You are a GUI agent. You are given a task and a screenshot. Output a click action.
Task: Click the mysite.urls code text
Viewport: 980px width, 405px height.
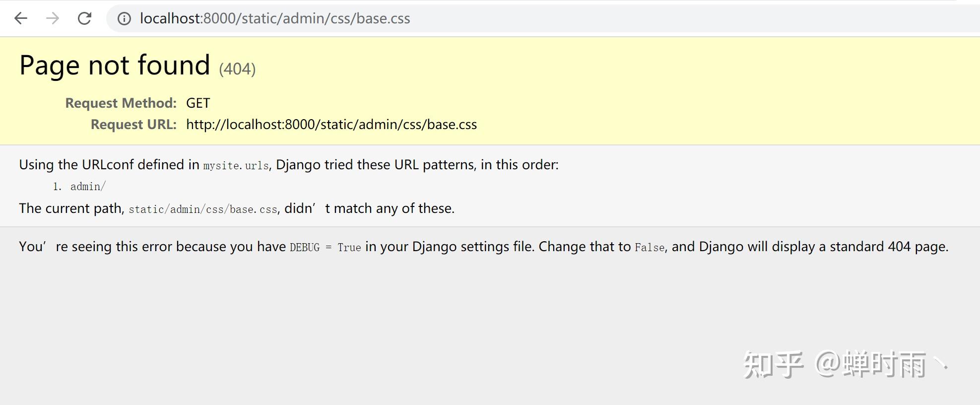pos(236,165)
